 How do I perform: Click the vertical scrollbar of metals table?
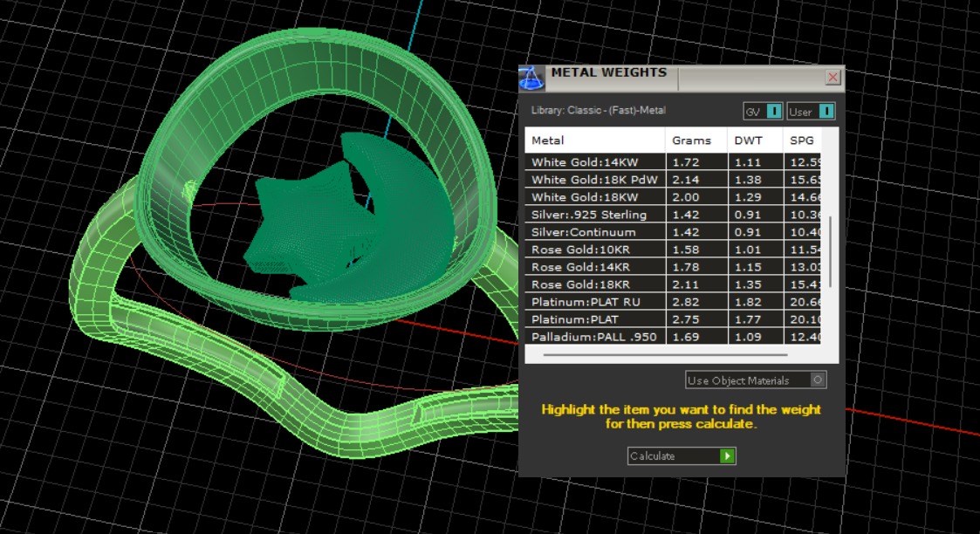[830, 251]
